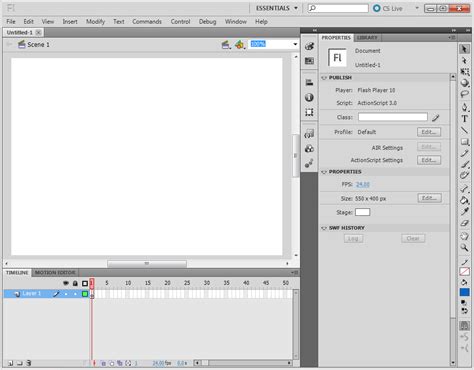Viewport: 474px width, 370px height.
Task: Select the Bone tool
Action: click(464, 189)
